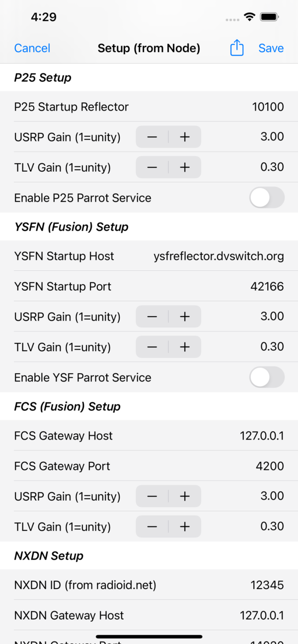Save the setup configuration

(x=271, y=48)
